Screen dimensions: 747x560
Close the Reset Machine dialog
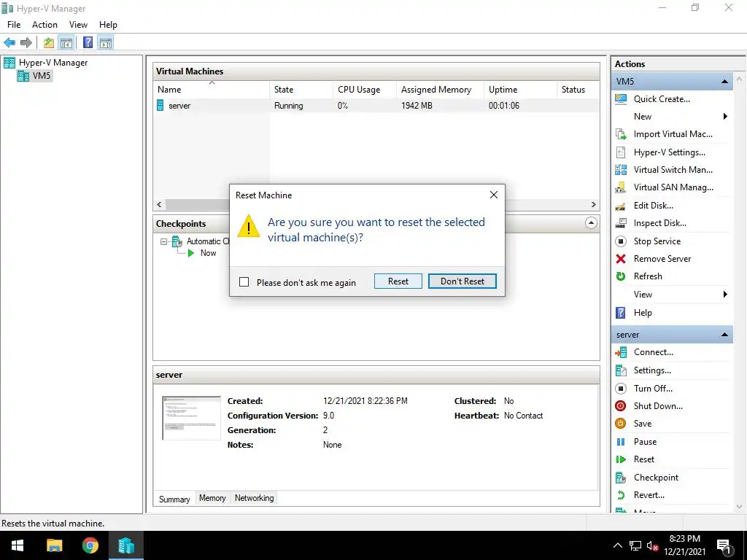(x=494, y=195)
